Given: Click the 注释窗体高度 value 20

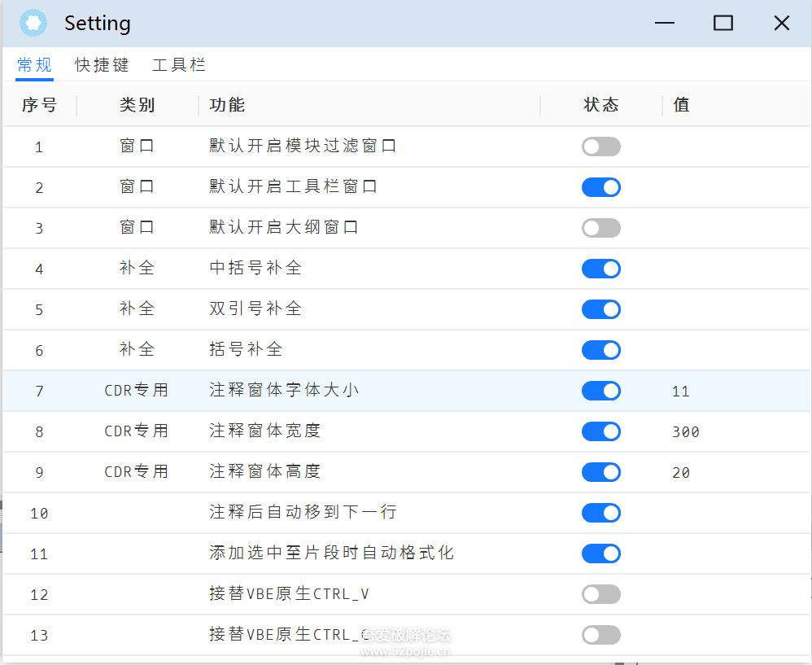Looking at the screenshot, I should (681, 472).
